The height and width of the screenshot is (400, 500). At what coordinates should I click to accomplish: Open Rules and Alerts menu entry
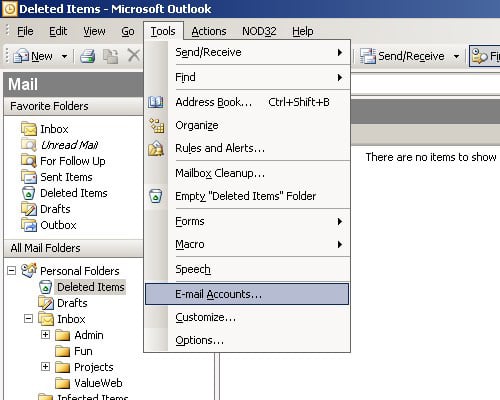pyautogui.click(x=247, y=148)
